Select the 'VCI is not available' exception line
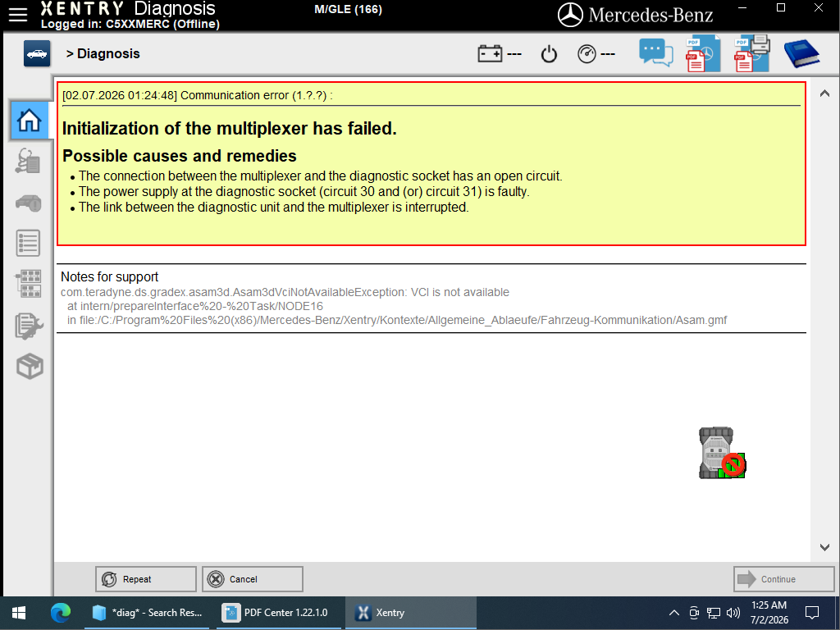 tap(285, 292)
